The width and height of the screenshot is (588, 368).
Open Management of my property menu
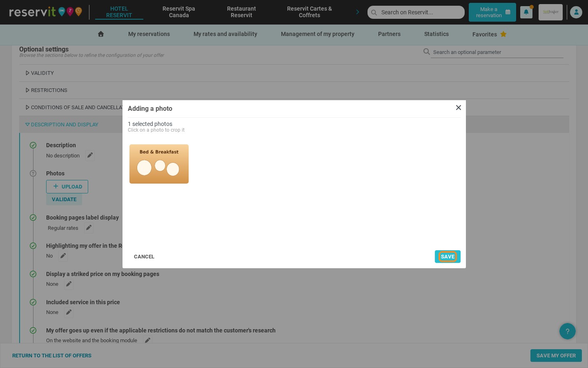click(318, 34)
